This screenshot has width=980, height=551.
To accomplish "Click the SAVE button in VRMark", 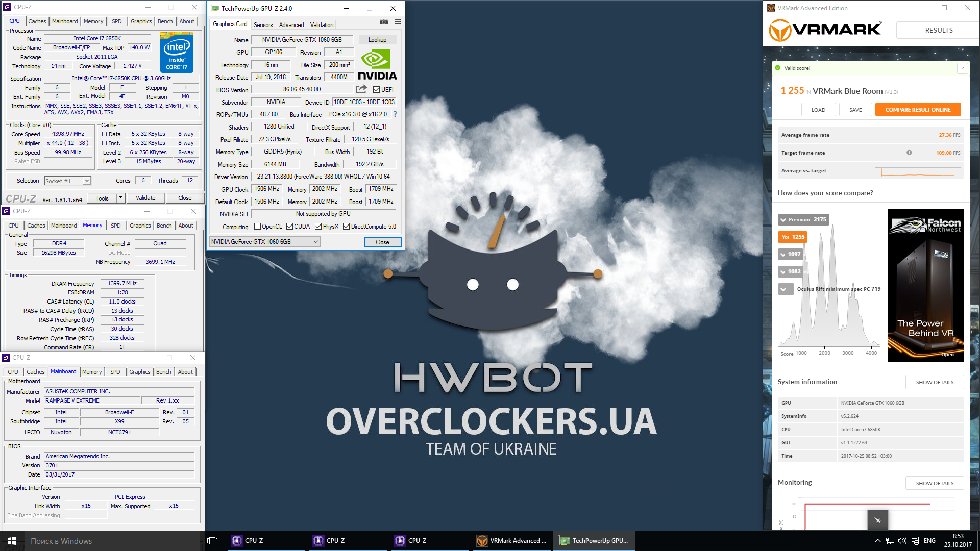I will [855, 110].
